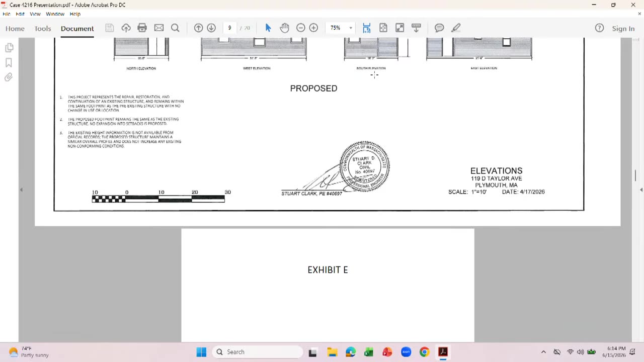Screen dimensions: 644x362
Task: Click the Save file icon
Action: click(109, 28)
